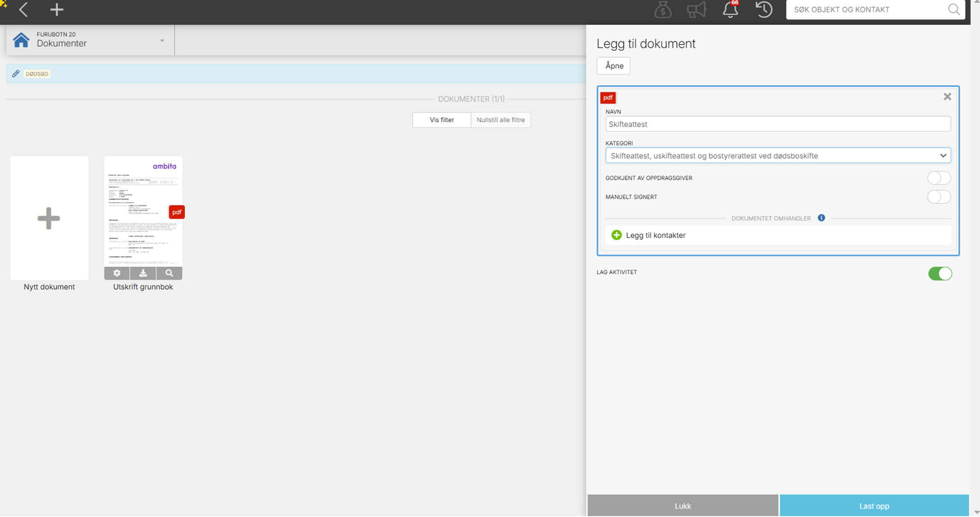Open the history clock icon
This screenshot has height=517, width=980.
coord(764,9)
